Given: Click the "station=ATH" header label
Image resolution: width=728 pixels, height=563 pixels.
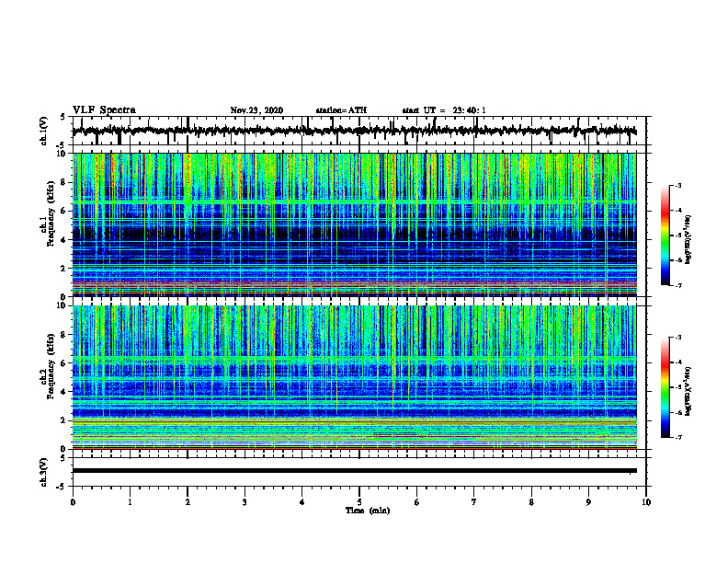Looking at the screenshot, I should tap(341, 110).
